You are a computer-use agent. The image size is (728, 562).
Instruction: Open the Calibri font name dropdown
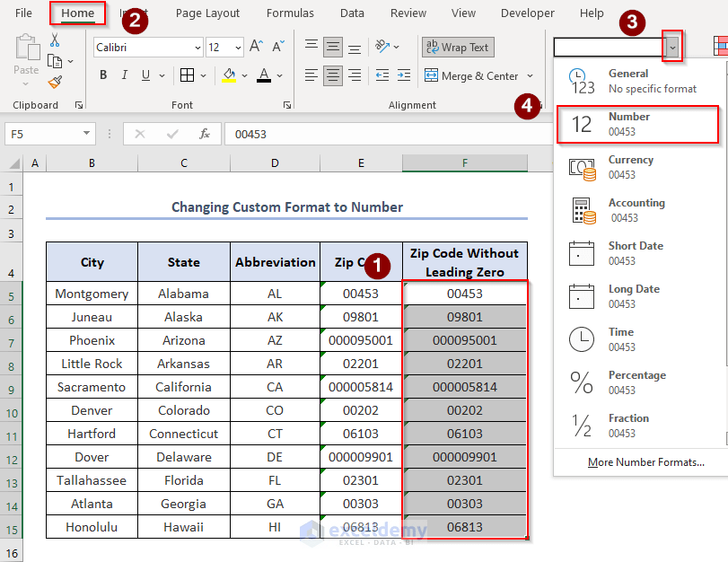[x=197, y=48]
